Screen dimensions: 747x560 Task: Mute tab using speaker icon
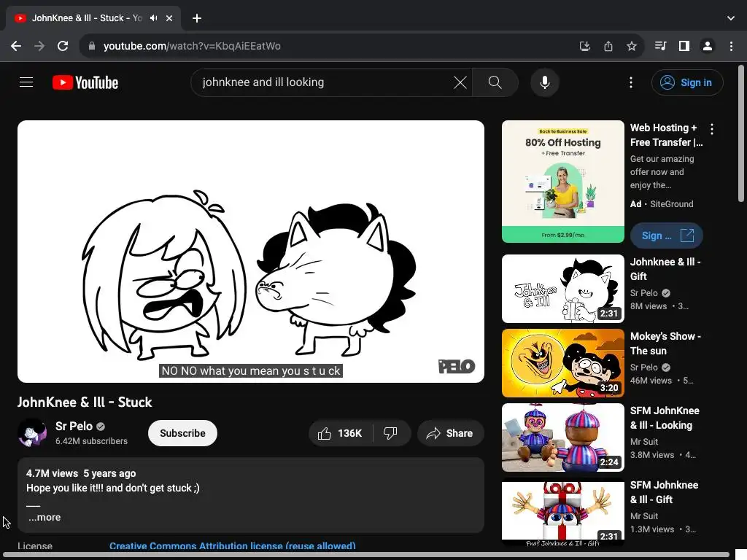point(153,18)
